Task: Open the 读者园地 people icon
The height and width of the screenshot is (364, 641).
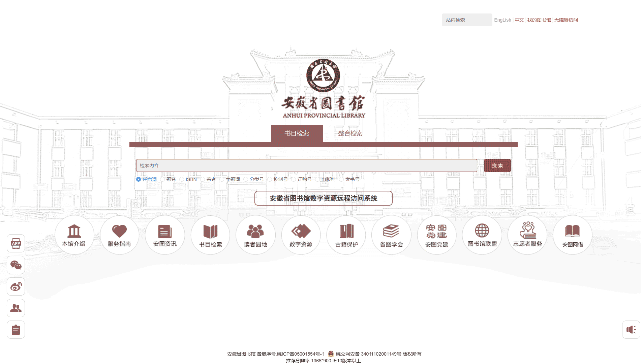Action: pos(255,235)
